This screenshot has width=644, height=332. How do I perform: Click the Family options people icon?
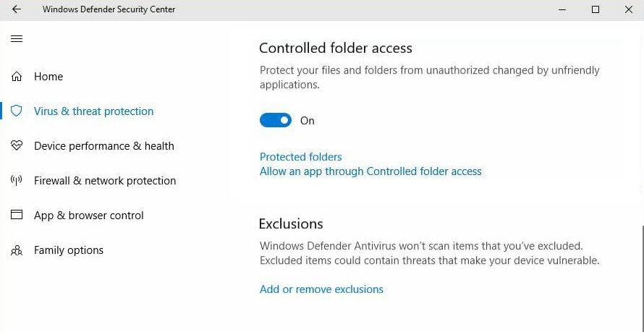click(17, 250)
